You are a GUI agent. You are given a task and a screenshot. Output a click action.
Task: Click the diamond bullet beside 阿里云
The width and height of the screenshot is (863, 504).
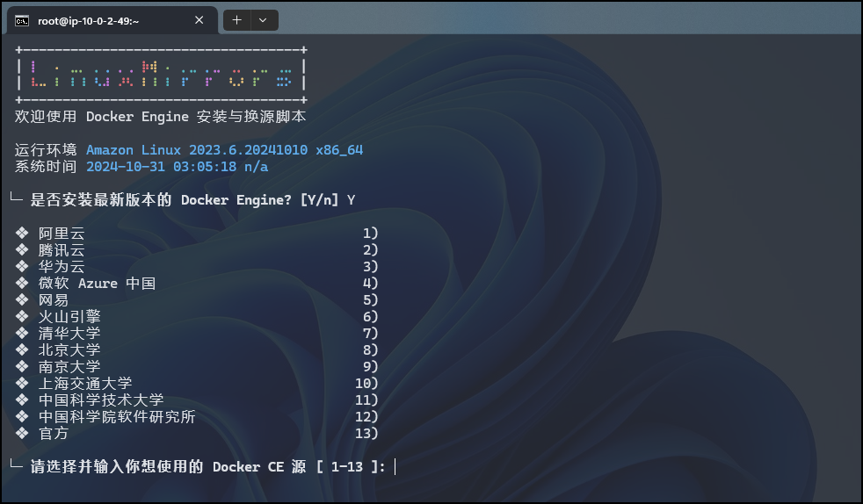pyautogui.click(x=22, y=233)
